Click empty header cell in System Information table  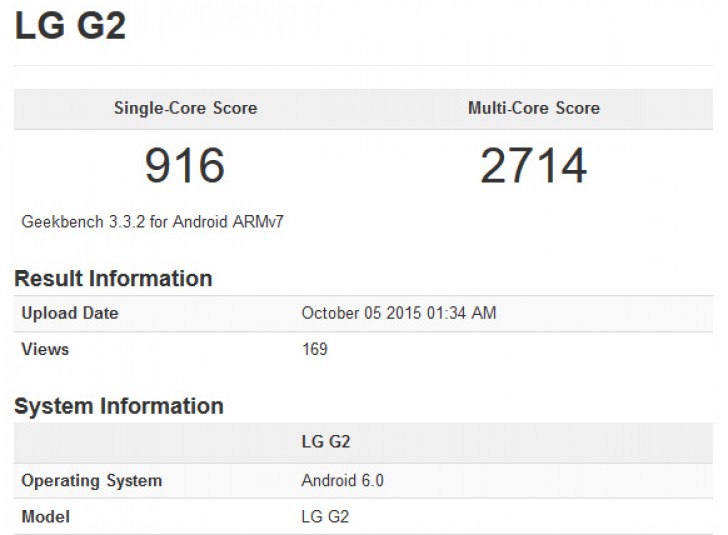coord(150,441)
